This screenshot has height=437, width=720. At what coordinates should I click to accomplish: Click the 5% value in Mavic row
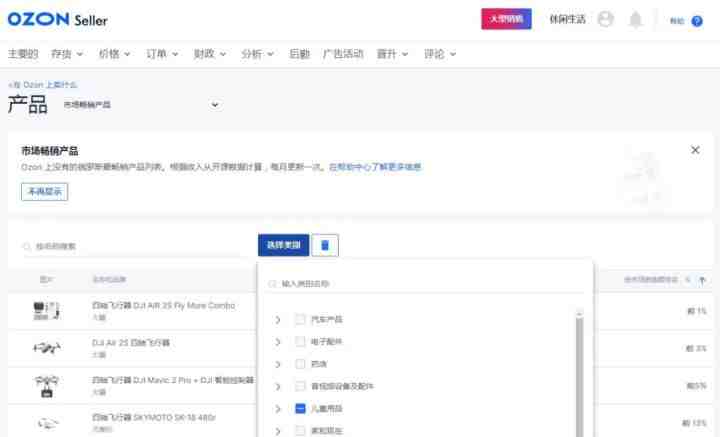click(696, 386)
